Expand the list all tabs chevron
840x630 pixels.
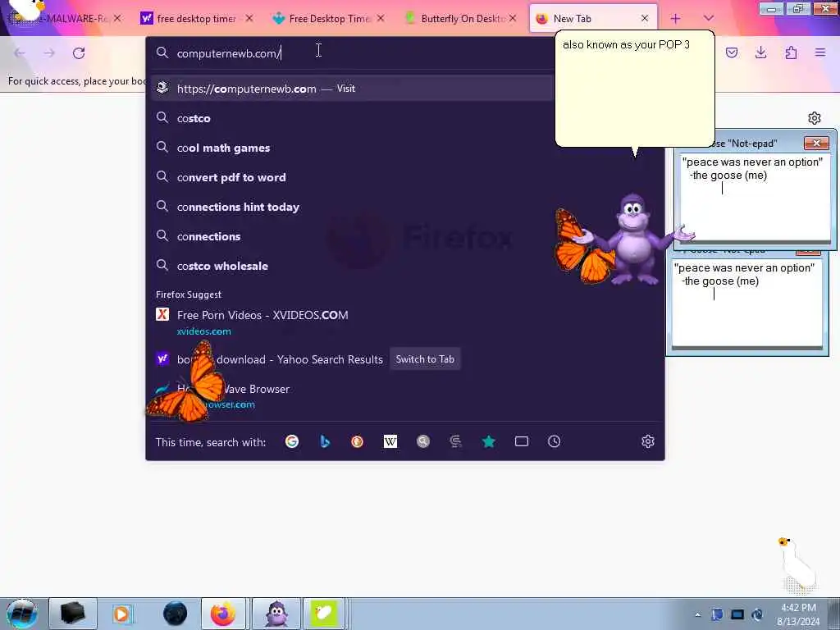point(708,19)
